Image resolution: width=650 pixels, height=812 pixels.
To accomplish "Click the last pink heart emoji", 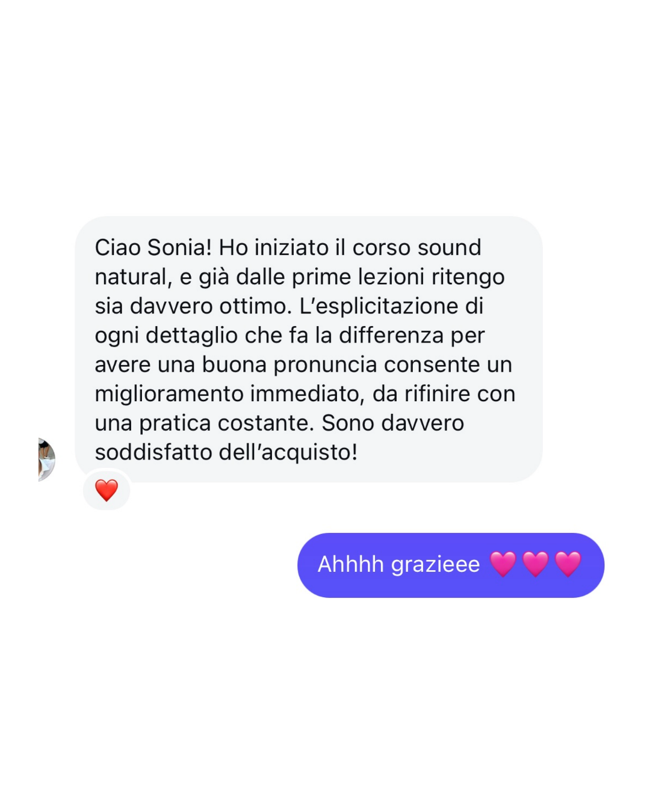I will (x=568, y=564).
